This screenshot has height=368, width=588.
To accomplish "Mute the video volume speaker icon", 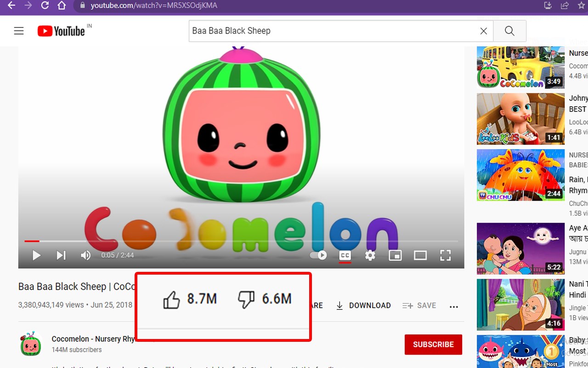I will 85,255.
